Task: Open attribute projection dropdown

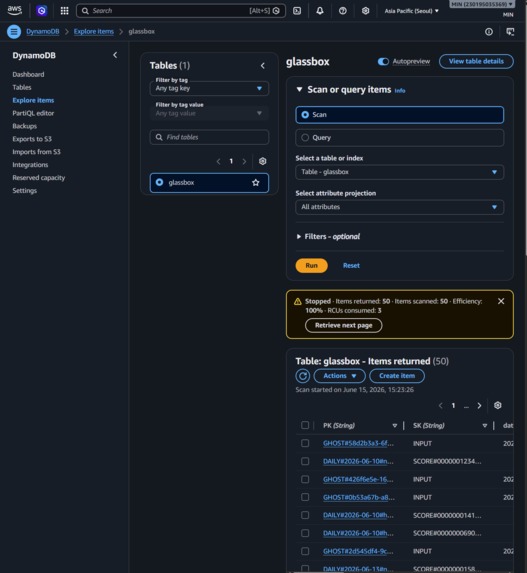Action: coord(399,207)
